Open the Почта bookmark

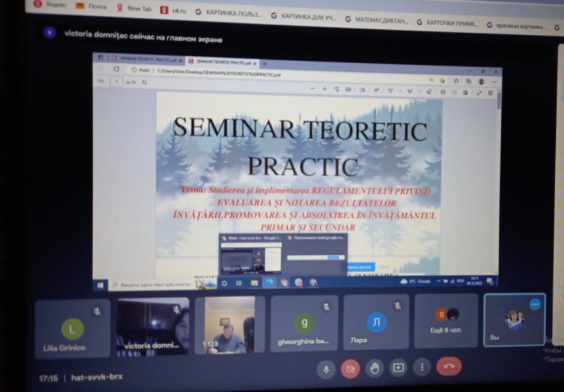(91, 6)
